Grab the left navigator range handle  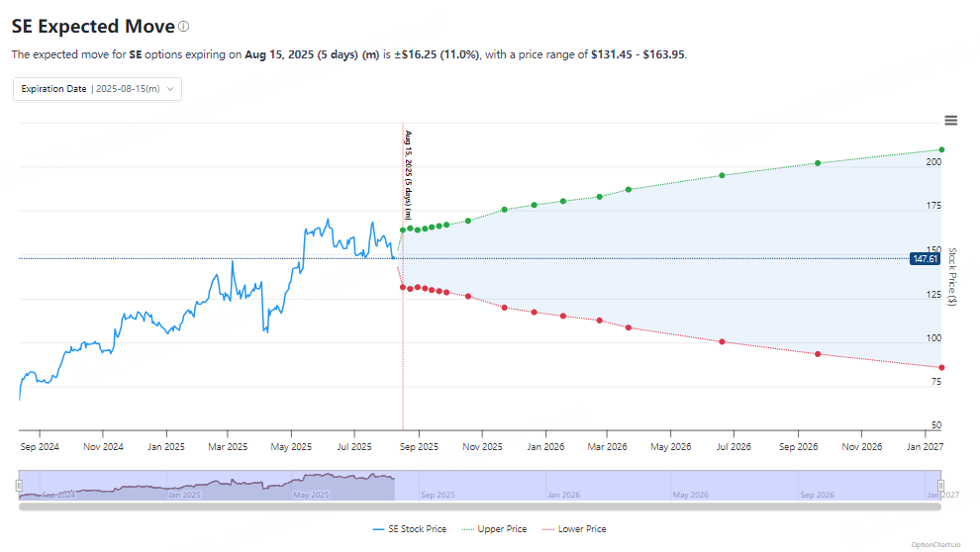pos(20,485)
